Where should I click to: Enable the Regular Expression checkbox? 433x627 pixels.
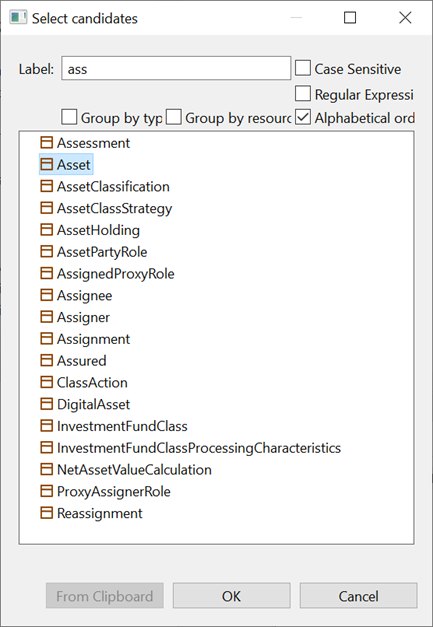pos(303,94)
